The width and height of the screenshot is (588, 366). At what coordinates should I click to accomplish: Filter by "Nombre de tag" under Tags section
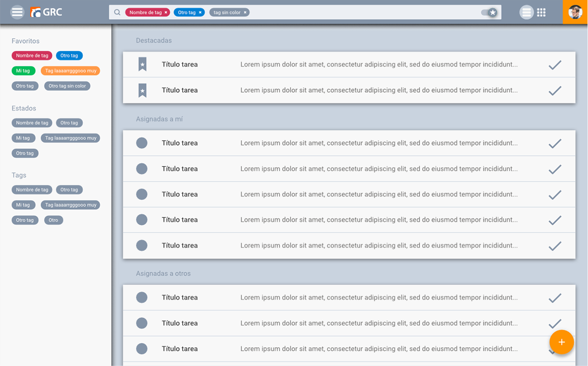32,190
